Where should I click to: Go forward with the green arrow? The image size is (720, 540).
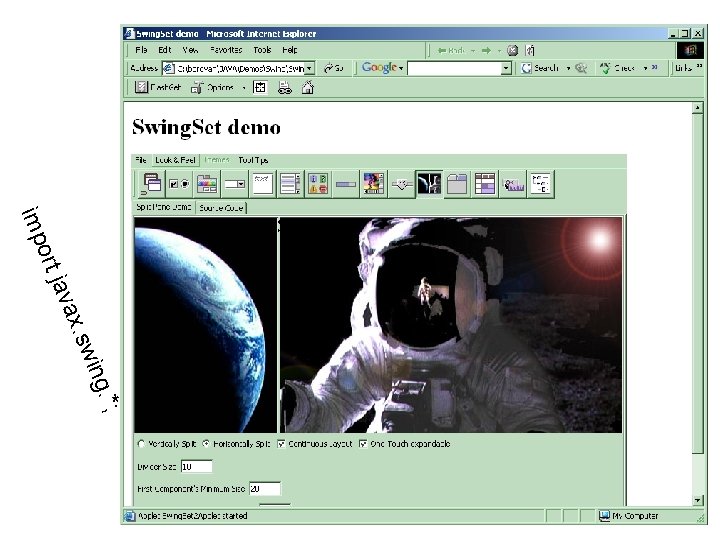coord(486,51)
